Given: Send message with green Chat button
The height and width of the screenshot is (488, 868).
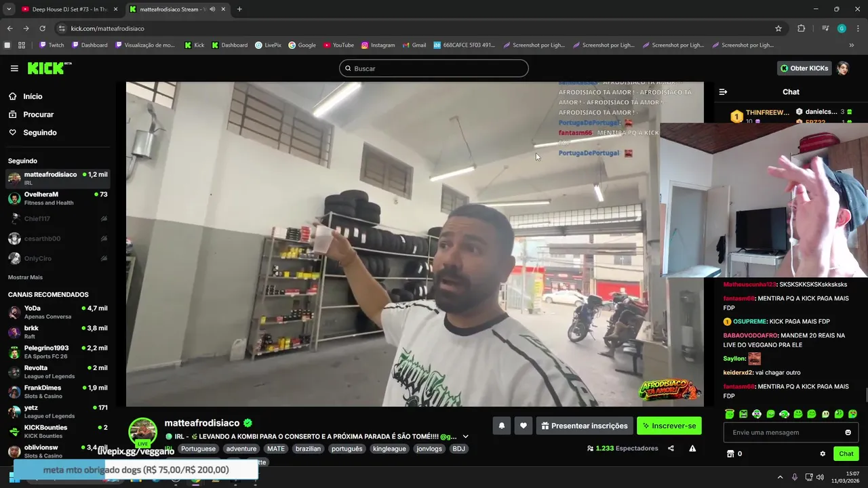Looking at the screenshot, I should click(x=846, y=453).
